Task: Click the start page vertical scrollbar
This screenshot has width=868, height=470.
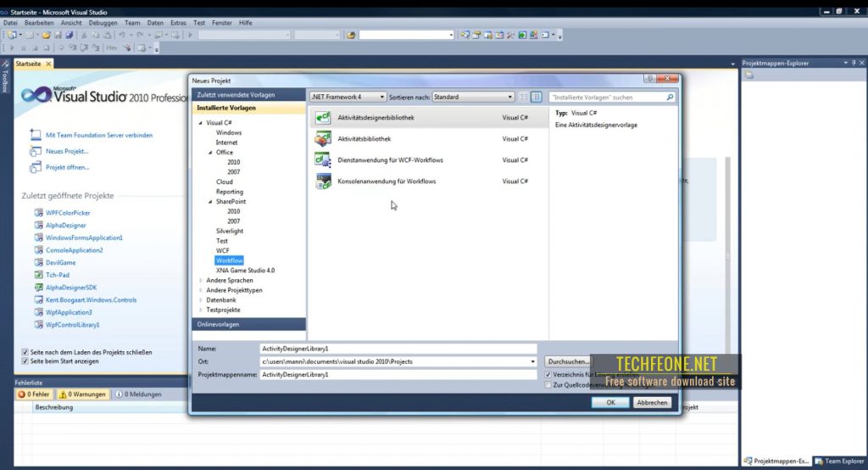Action: [727, 255]
